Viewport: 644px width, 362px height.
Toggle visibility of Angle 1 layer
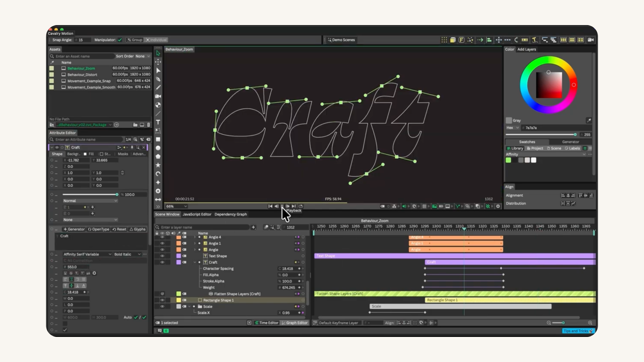(162, 243)
